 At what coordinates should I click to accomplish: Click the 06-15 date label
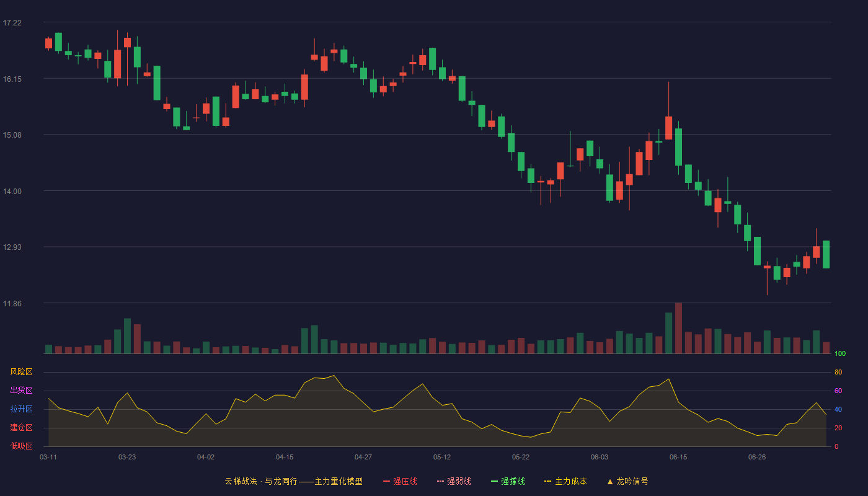tap(678, 457)
